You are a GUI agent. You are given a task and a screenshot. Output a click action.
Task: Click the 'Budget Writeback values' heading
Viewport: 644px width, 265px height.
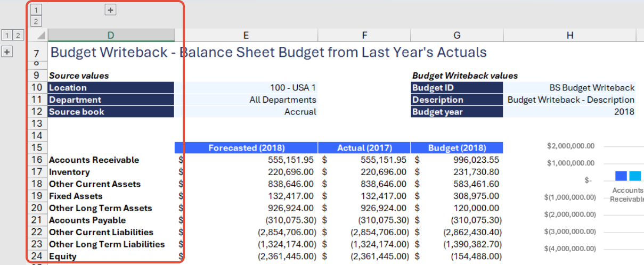pyautogui.click(x=465, y=76)
